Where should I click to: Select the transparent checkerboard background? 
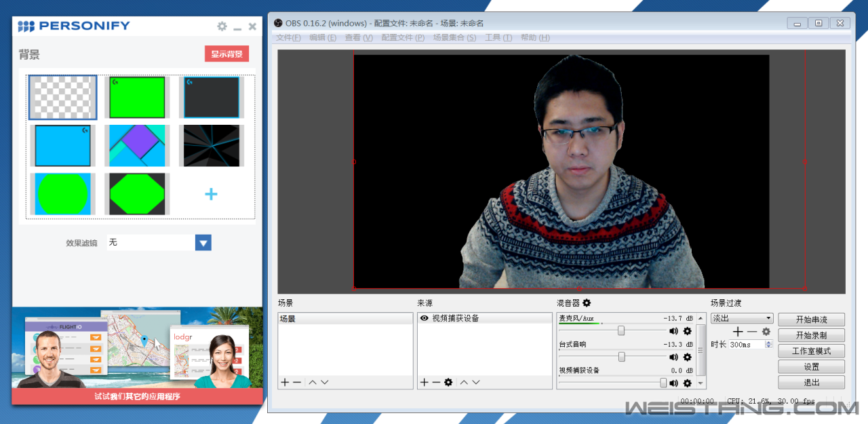(62, 97)
